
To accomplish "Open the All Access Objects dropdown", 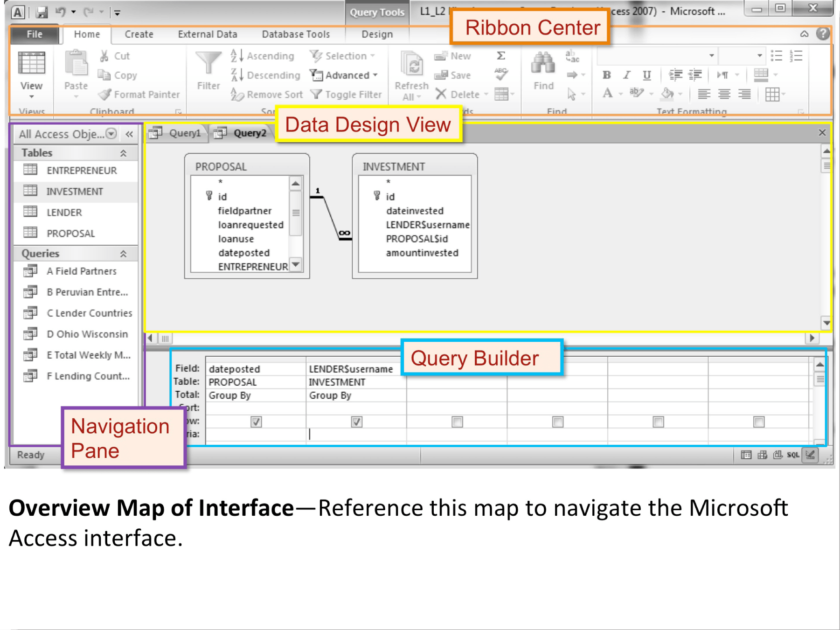I will click(111, 134).
